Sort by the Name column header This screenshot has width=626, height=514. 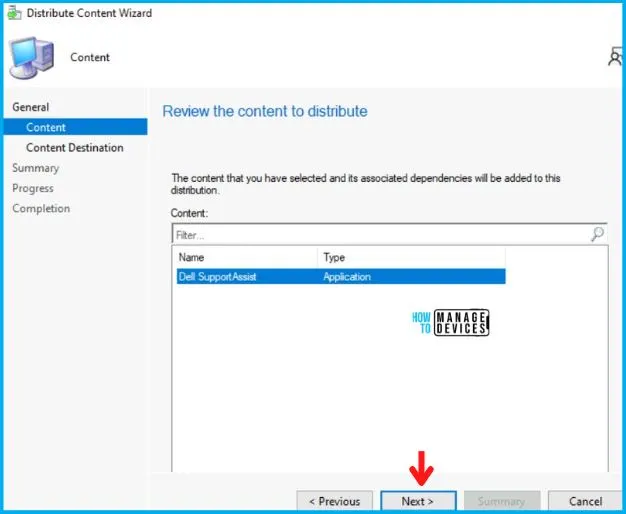tap(247, 257)
